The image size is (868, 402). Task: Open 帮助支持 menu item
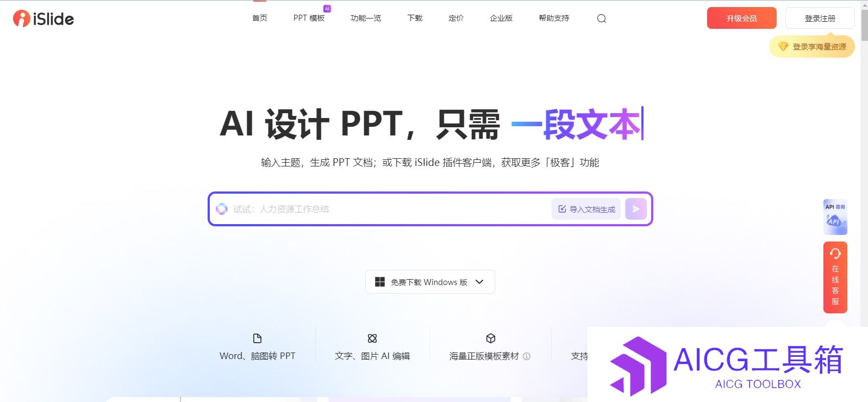pos(554,18)
